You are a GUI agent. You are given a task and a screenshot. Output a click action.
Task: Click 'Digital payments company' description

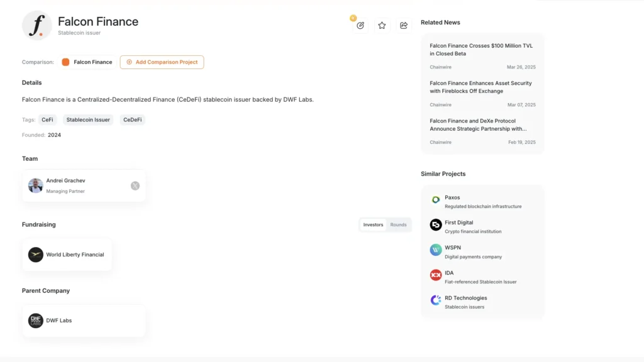pos(473,257)
